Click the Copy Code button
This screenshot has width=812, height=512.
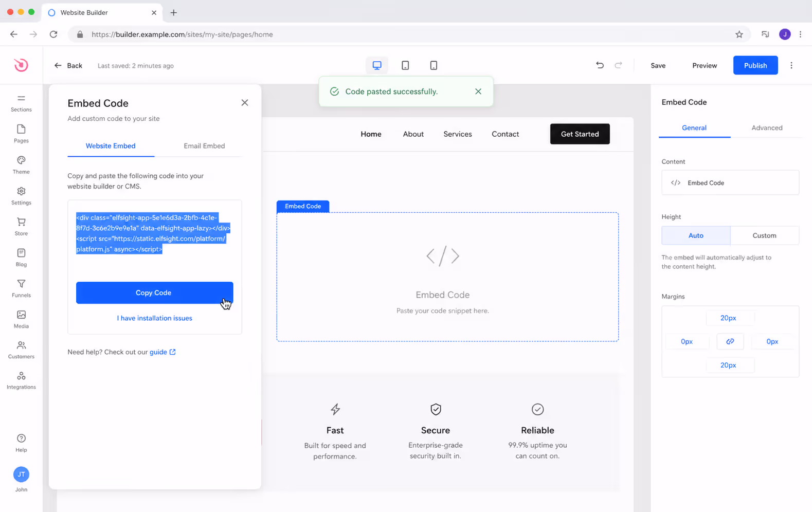point(154,292)
